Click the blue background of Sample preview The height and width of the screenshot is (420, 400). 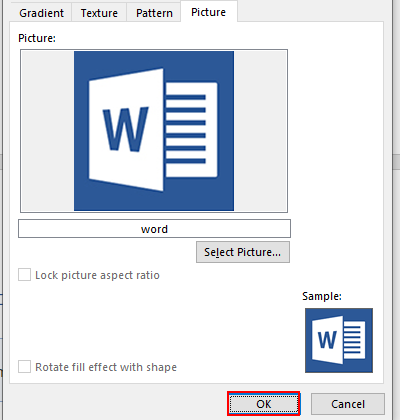pos(339,368)
